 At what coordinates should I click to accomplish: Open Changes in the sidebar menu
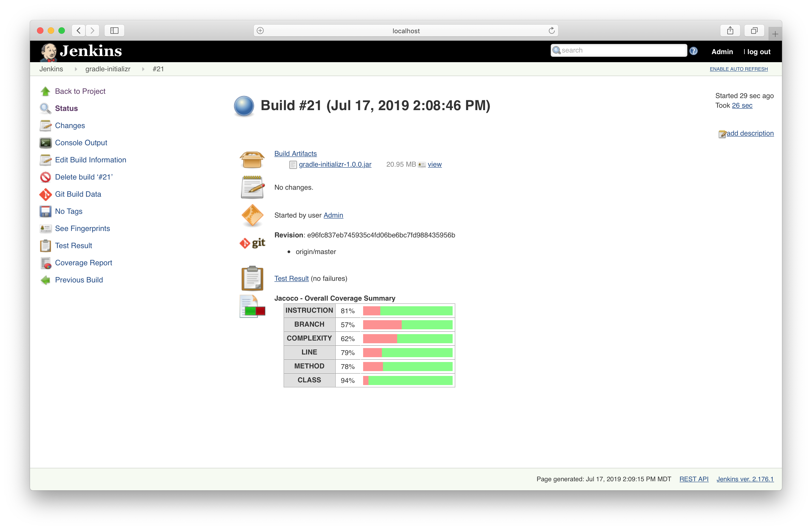70,125
